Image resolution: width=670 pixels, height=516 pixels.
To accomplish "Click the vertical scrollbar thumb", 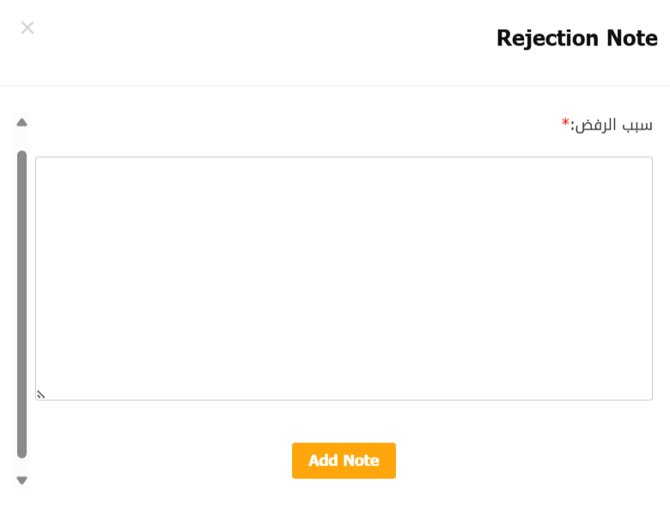I will point(22,303).
